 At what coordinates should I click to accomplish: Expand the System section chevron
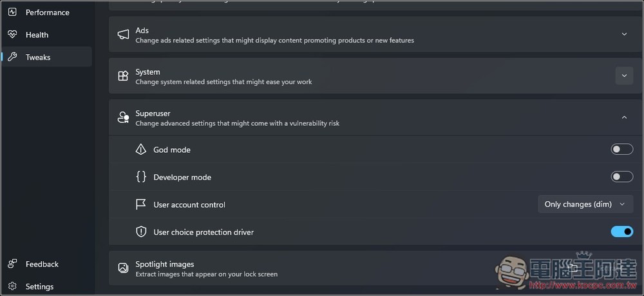tap(624, 75)
